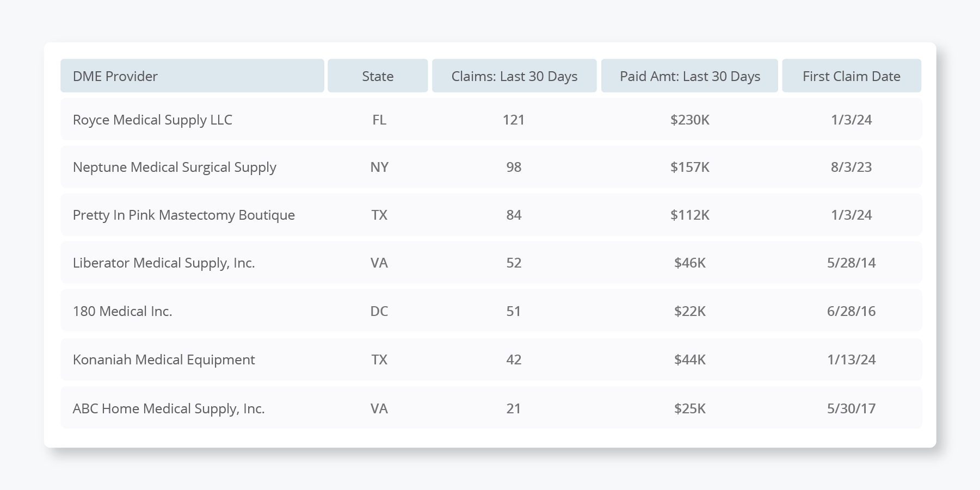Select the 6/28/16 first claim date

point(852,311)
